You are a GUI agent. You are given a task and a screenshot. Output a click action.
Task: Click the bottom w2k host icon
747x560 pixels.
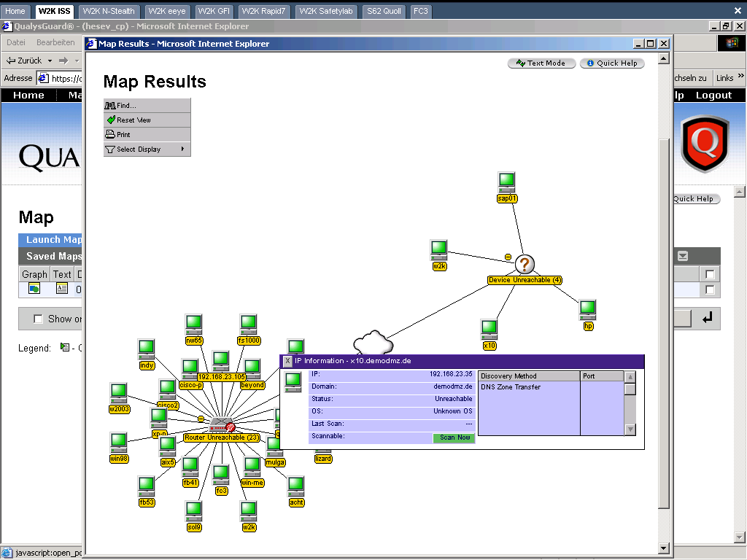click(248, 511)
